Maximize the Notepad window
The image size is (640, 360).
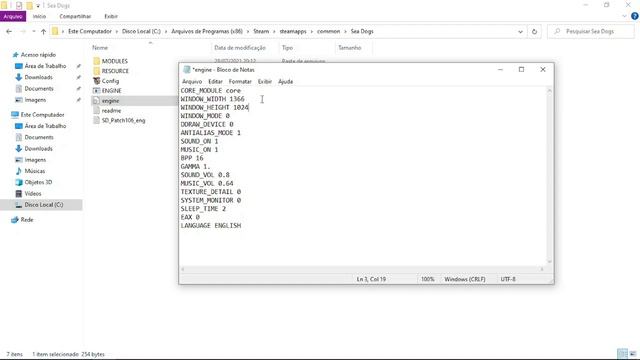pyautogui.click(x=521, y=69)
